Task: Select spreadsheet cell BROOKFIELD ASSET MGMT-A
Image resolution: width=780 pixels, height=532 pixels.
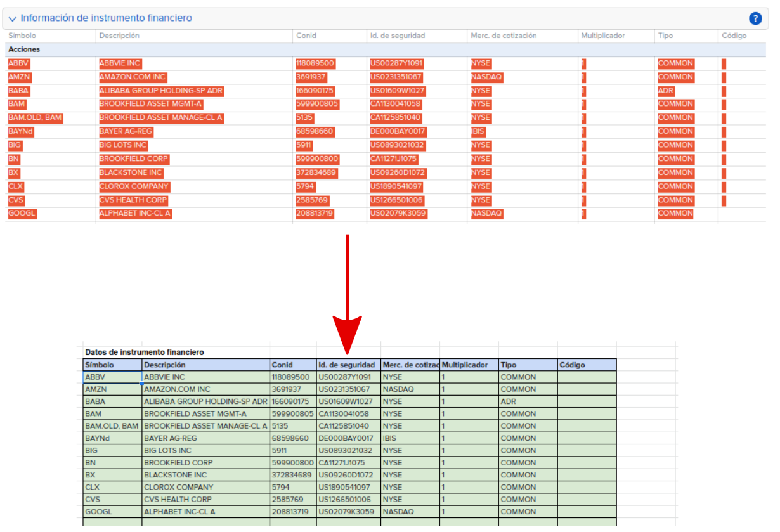Action: (205, 414)
